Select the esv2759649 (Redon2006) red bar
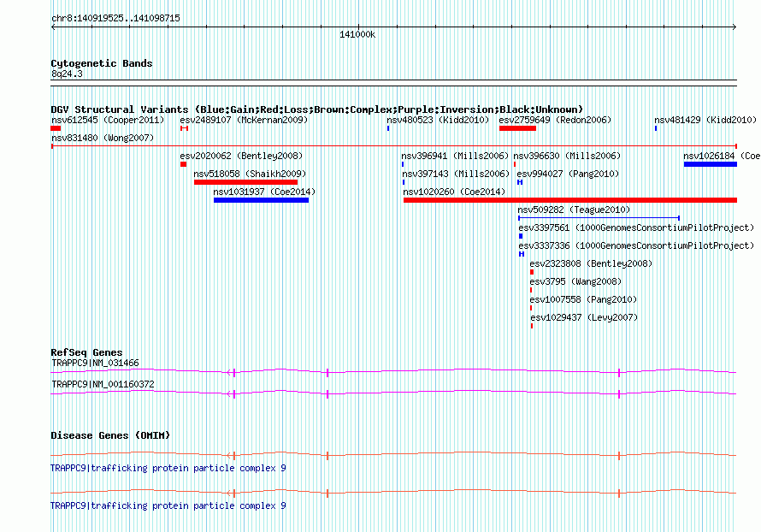761x532 pixels. pyautogui.click(x=517, y=128)
